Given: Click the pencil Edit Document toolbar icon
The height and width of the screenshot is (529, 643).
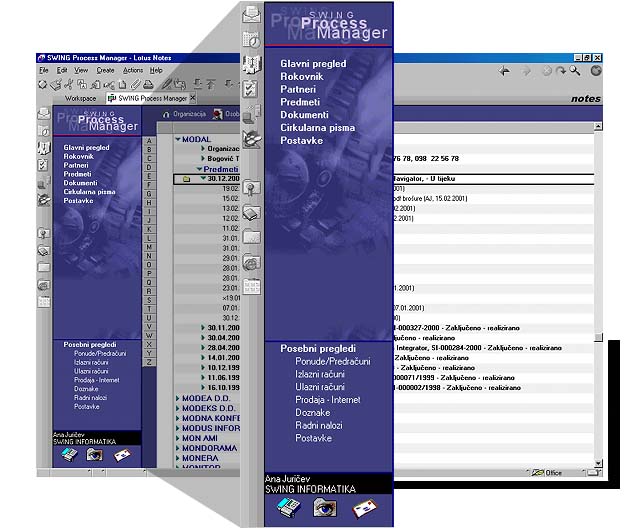Looking at the screenshot, I should point(166,84).
